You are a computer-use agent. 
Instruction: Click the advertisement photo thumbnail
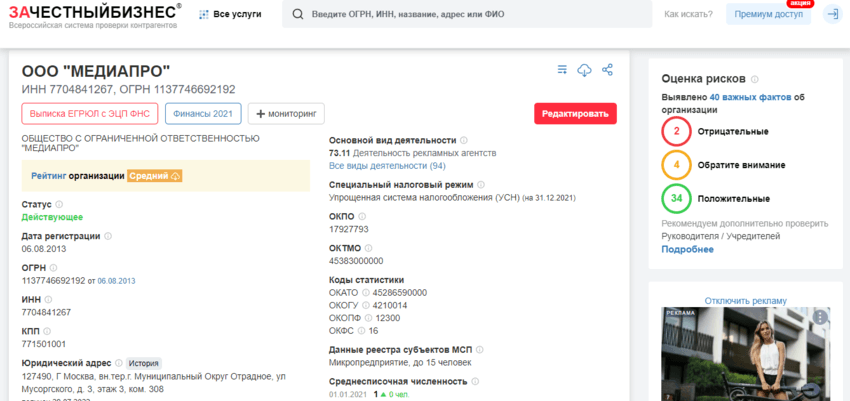745,354
